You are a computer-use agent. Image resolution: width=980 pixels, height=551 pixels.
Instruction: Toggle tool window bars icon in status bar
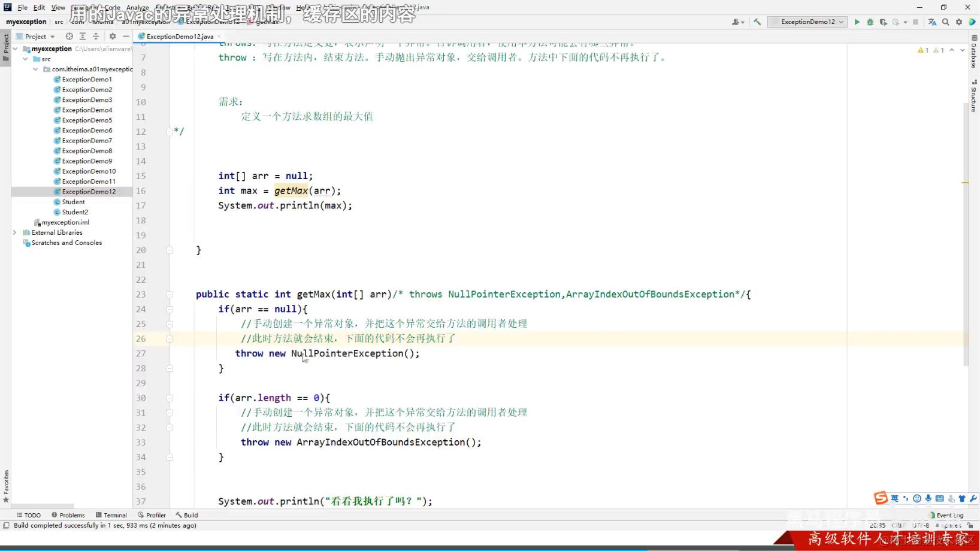pos(6,525)
